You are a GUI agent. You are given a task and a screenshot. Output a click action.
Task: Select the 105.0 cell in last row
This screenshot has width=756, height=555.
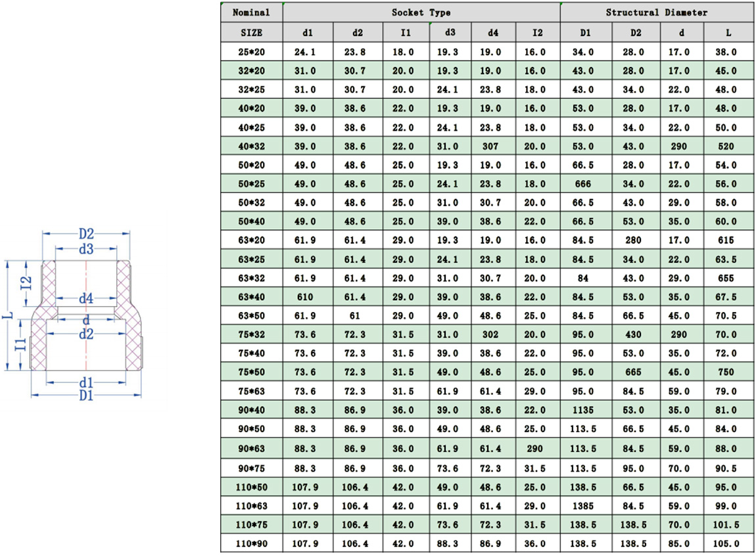point(728,544)
